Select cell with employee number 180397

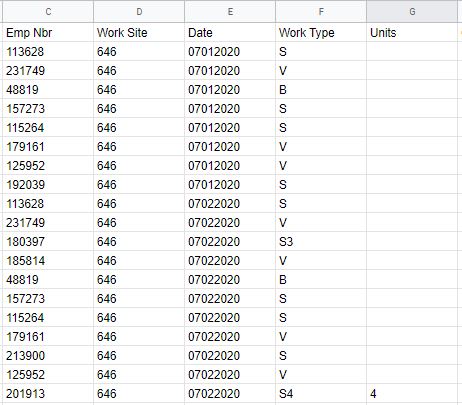point(48,241)
